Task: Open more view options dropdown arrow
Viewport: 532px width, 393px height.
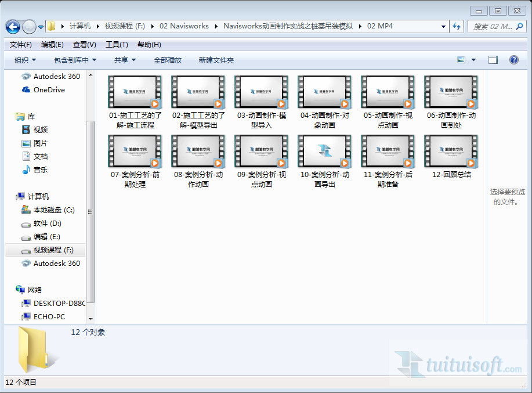Action: click(473, 60)
